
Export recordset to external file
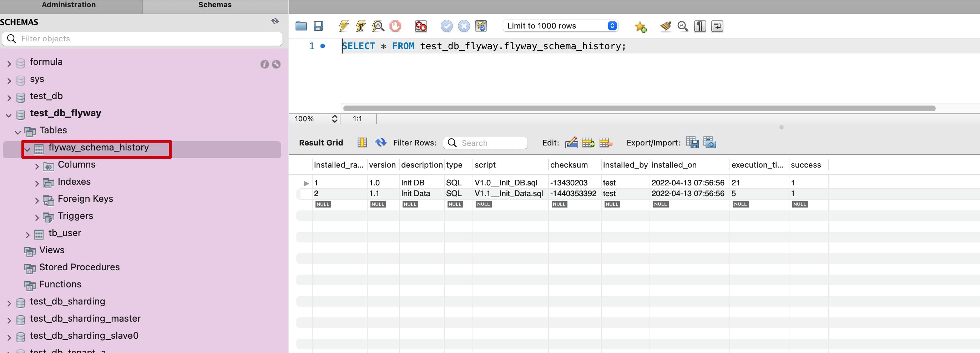pyautogui.click(x=692, y=143)
